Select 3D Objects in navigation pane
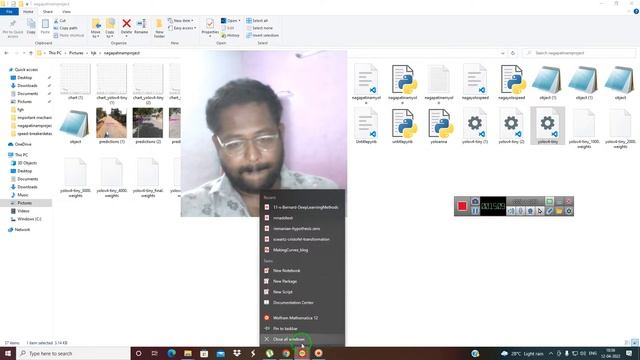 (27, 163)
